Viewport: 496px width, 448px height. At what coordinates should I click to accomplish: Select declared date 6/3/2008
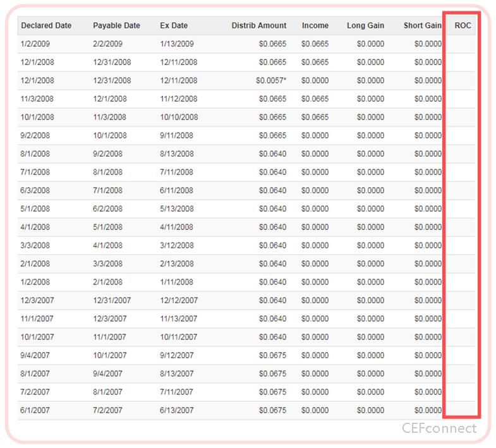[35, 191]
